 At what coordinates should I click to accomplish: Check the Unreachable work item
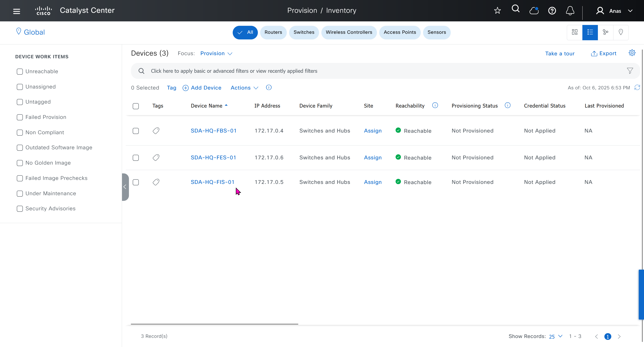click(x=20, y=71)
